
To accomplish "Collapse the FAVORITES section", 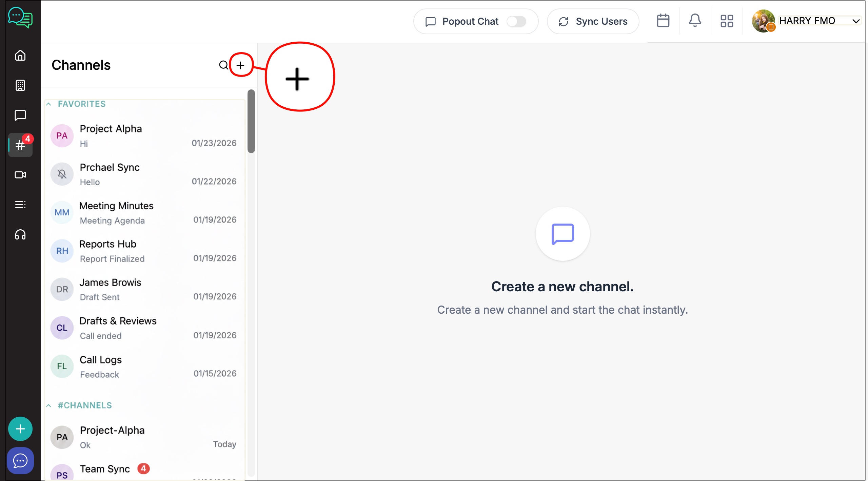I will click(49, 104).
